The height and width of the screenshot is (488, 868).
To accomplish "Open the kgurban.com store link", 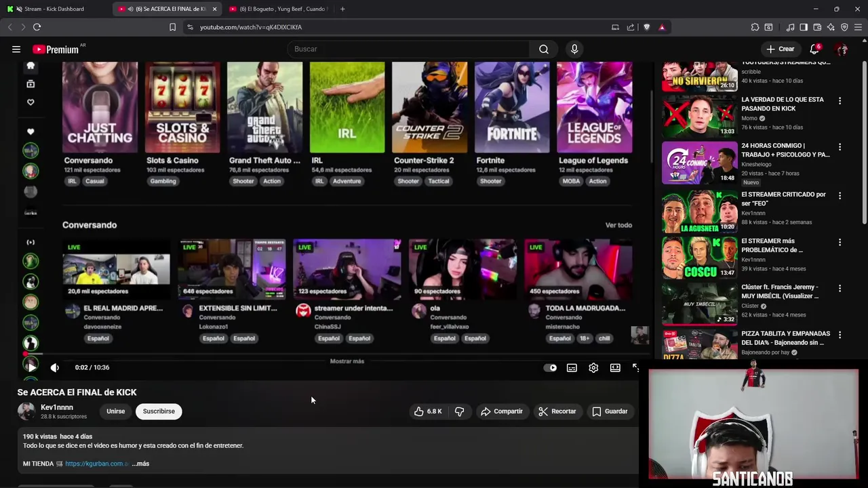I will [97, 464].
